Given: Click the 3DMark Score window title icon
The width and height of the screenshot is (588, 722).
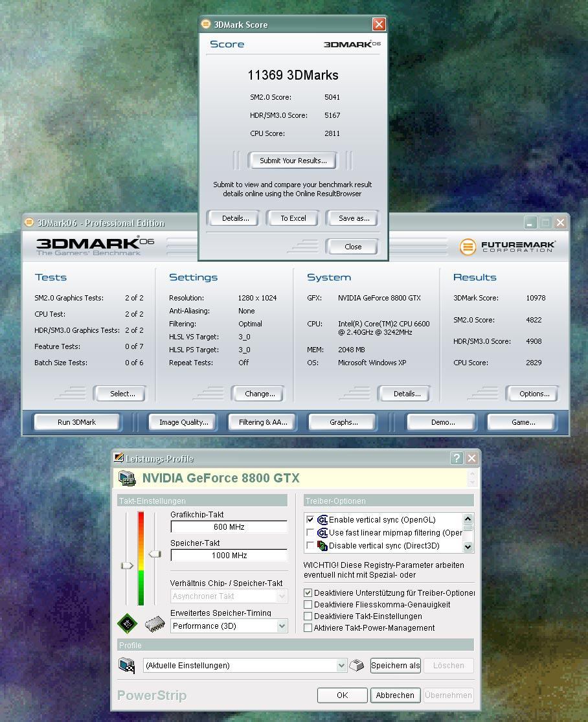Looking at the screenshot, I should 207,24.
